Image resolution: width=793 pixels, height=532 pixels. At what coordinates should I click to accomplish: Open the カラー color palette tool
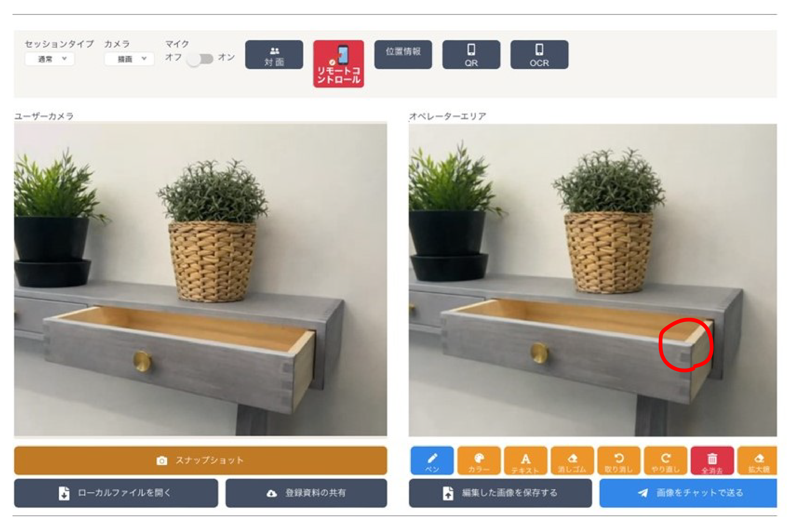(479, 460)
